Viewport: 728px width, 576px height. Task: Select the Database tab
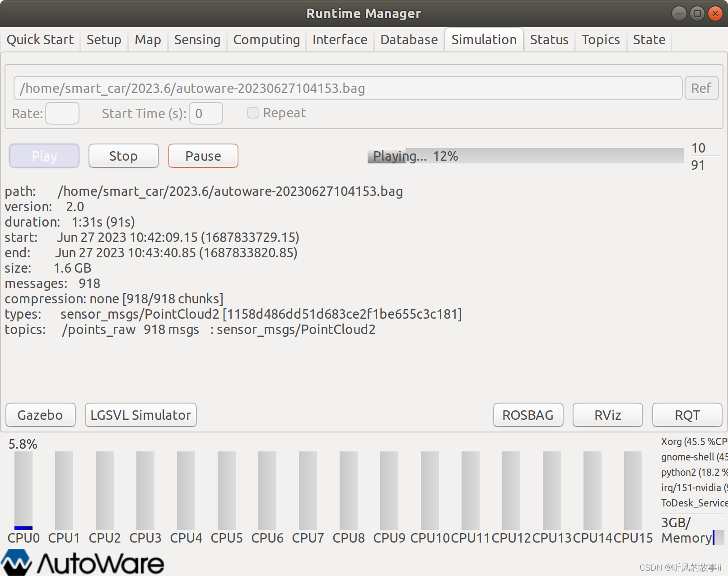409,39
